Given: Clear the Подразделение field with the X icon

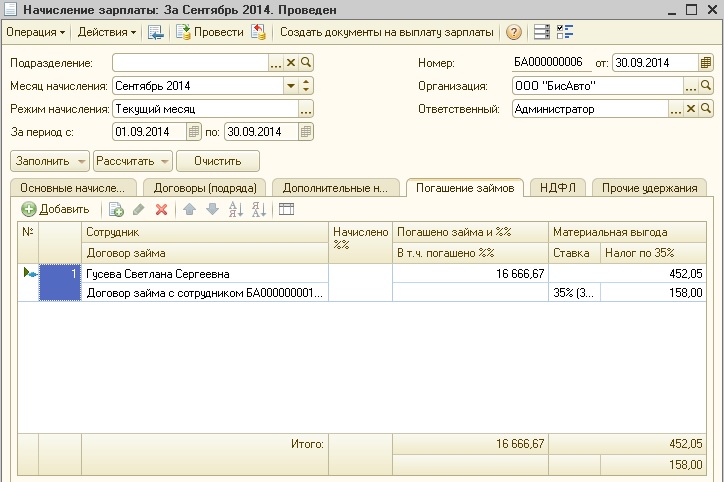Looking at the screenshot, I should [x=291, y=62].
